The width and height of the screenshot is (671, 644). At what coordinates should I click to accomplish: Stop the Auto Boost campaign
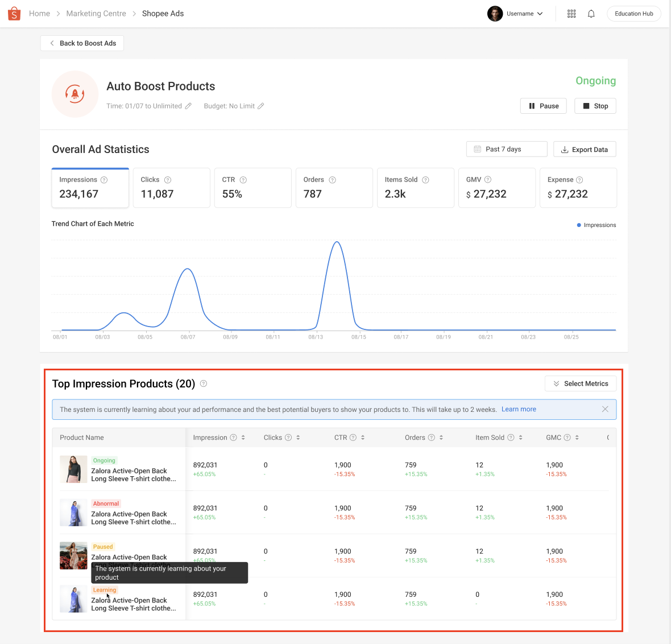pyautogui.click(x=595, y=106)
